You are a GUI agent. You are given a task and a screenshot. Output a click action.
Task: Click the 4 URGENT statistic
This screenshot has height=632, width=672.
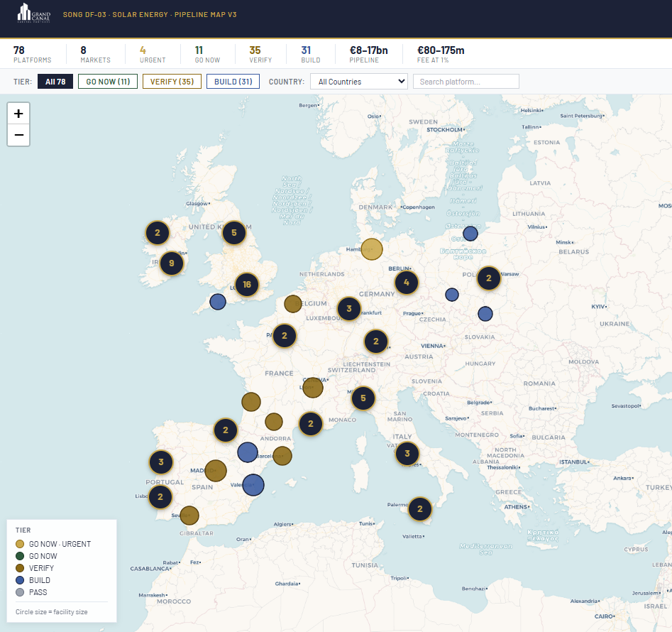153,55
